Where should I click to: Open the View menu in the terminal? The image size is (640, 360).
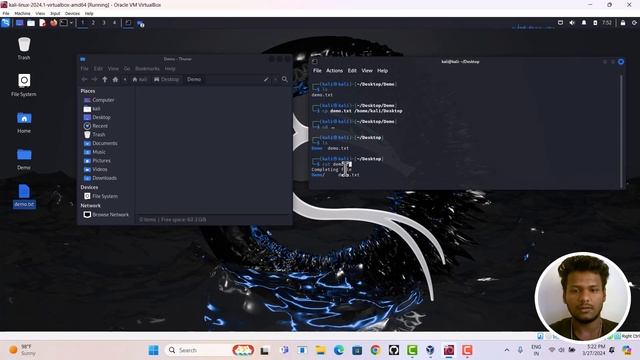point(367,71)
